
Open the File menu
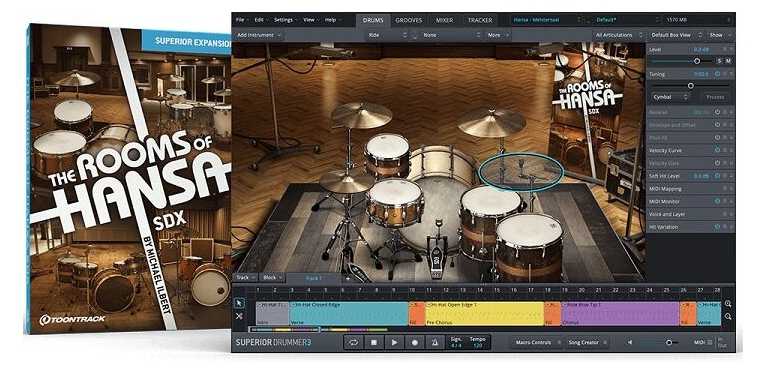[x=241, y=20]
